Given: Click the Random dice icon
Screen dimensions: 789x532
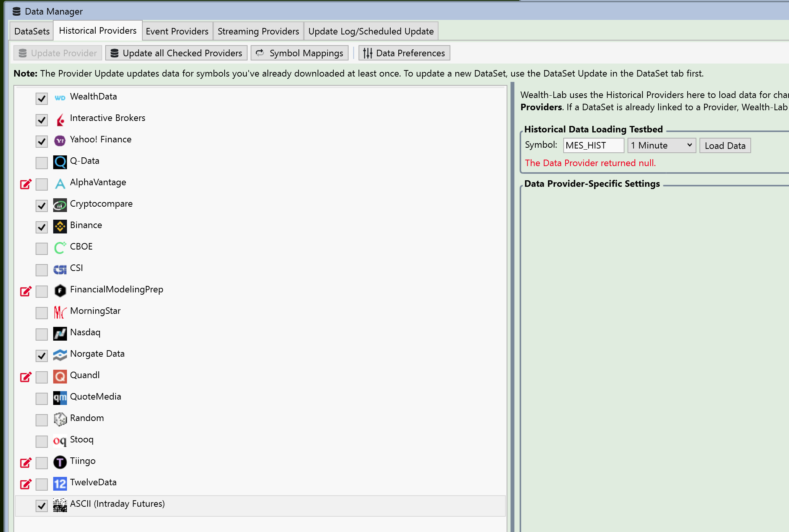Looking at the screenshot, I should 60,419.
